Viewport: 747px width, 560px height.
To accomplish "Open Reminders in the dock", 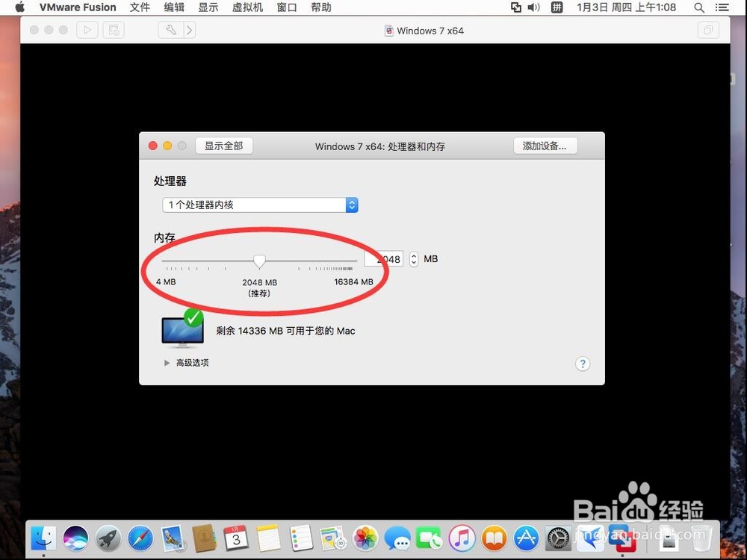I will 301,538.
